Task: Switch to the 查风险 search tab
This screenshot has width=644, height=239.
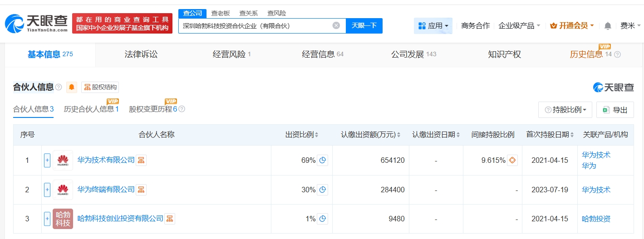Action: [276, 13]
